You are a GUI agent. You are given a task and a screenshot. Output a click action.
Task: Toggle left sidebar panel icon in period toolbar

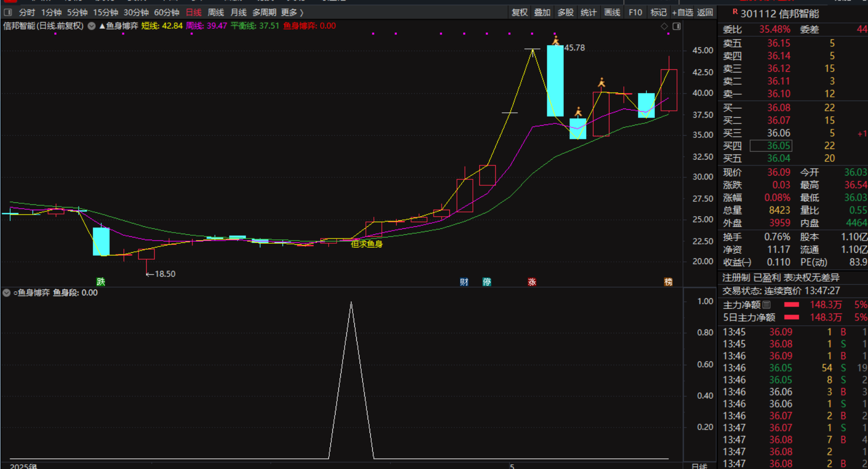coord(8,12)
